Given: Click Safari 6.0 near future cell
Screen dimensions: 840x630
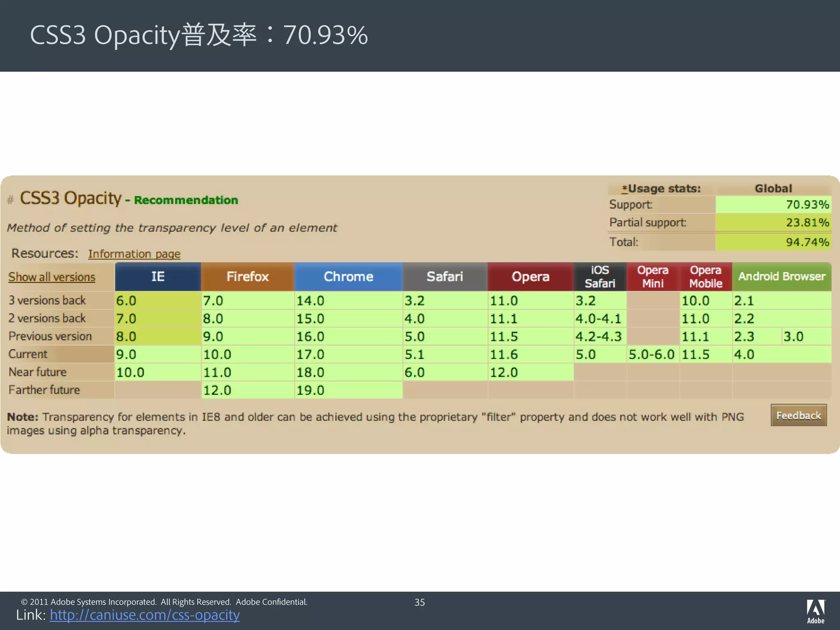Looking at the screenshot, I should (x=445, y=372).
